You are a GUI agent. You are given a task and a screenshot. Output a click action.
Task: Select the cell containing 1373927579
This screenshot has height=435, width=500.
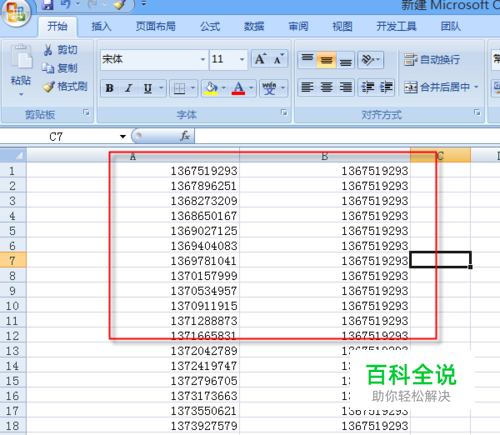133,426
